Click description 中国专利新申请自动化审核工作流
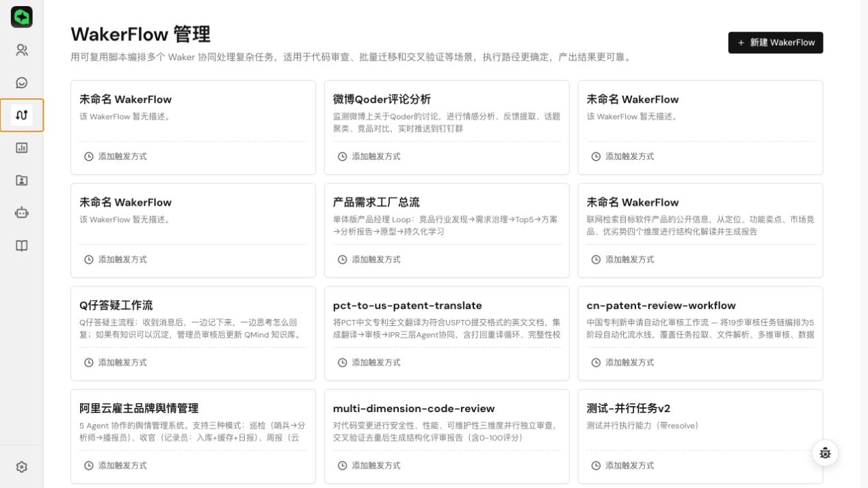The image size is (868, 488). click(700, 329)
